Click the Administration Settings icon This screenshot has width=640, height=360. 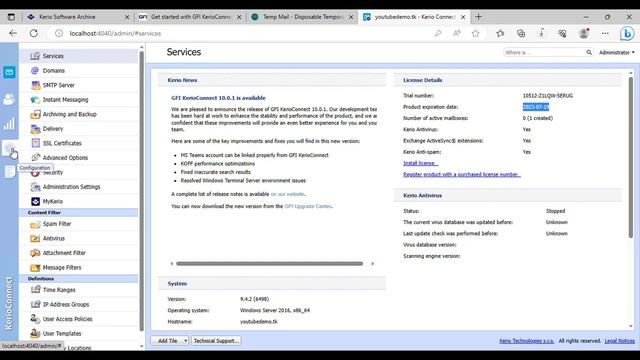(36, 187)
